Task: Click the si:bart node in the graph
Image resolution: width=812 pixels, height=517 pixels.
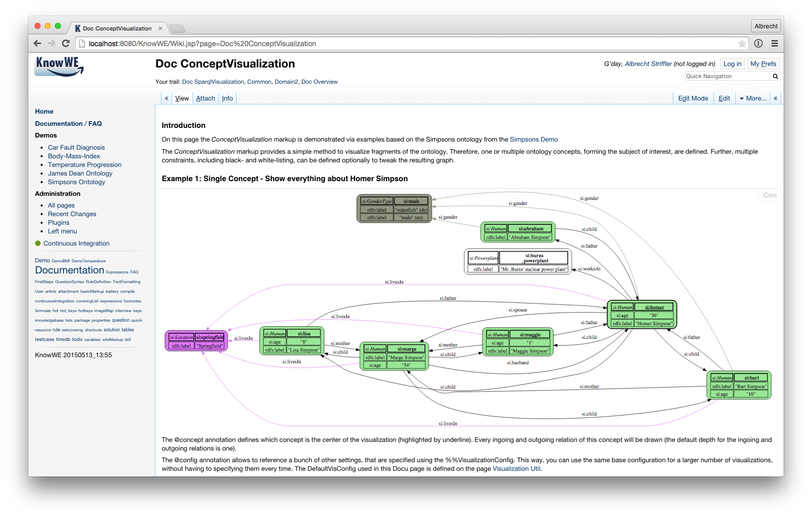Action: tap(739, 386)
